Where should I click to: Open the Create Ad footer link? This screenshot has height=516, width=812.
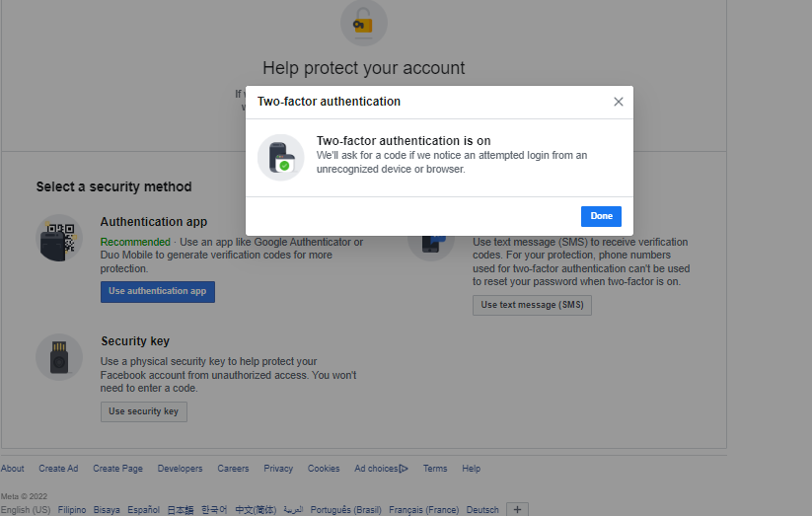click(x=58, y=469)
